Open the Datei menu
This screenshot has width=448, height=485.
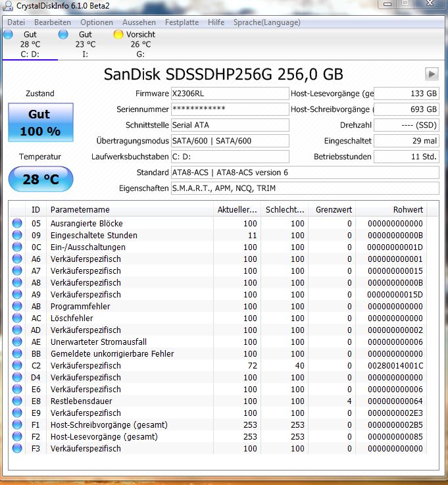[x=16, y=22]
